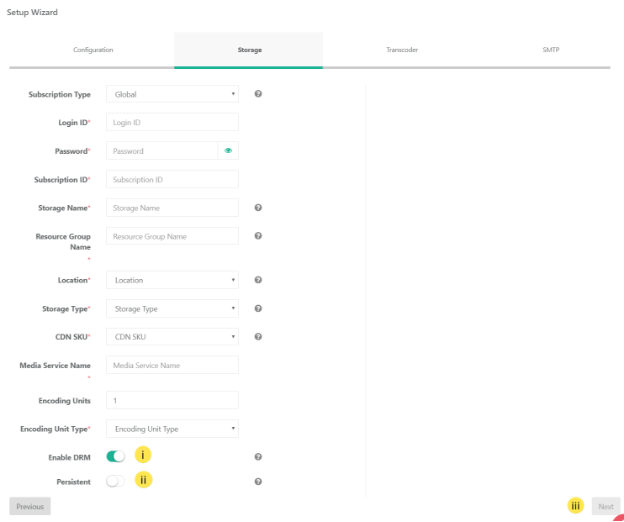
Task: Click help icon next to Subscription Type
Action: click(258, 94)
